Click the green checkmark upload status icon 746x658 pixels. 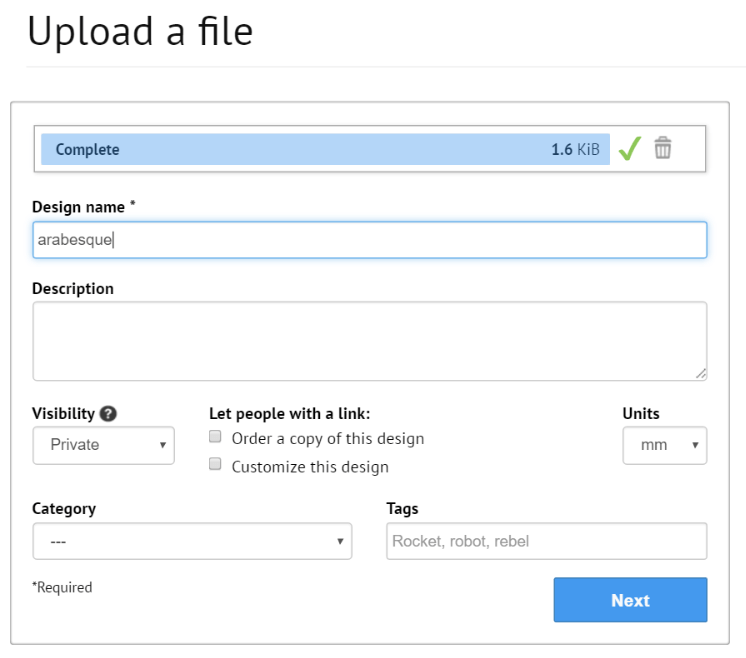[x=629, y=148]
